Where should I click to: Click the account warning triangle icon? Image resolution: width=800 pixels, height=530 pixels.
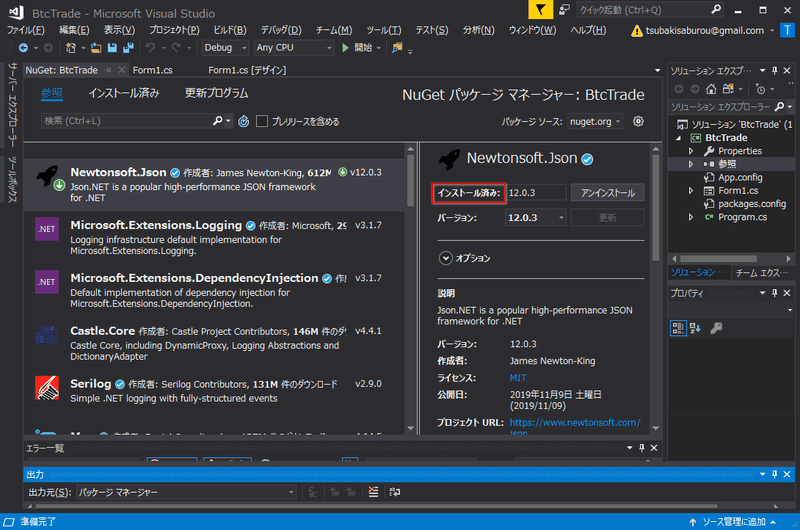coord(637,31)
